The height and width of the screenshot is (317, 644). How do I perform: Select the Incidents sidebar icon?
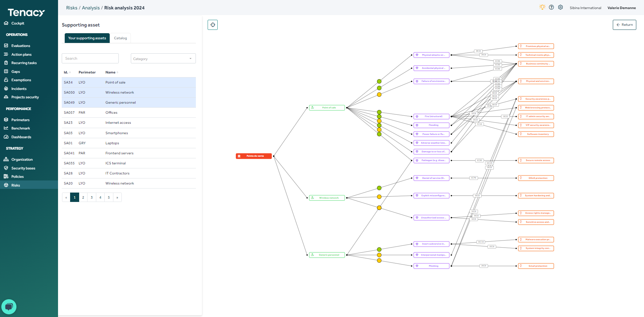pos(6,89)
